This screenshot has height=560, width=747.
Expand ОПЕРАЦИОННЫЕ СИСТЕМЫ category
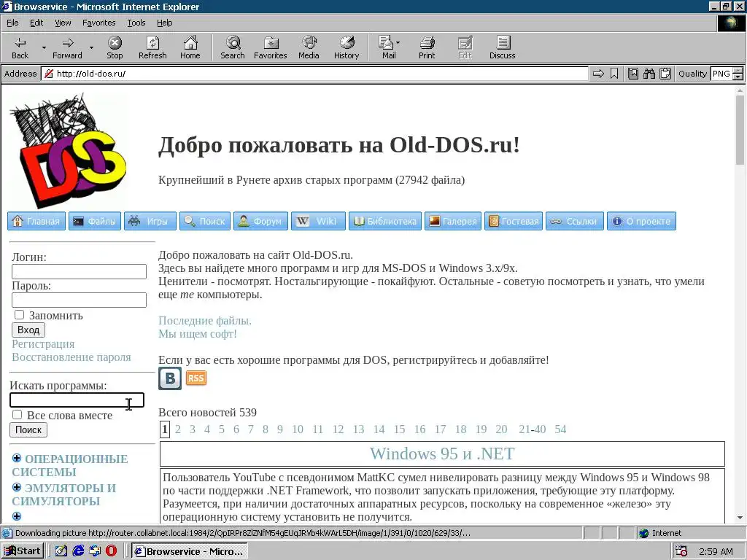(17, 458)
